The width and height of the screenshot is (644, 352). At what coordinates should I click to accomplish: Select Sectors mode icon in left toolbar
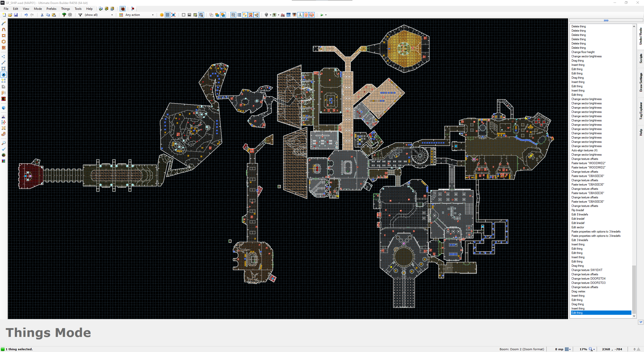point(4,69)
